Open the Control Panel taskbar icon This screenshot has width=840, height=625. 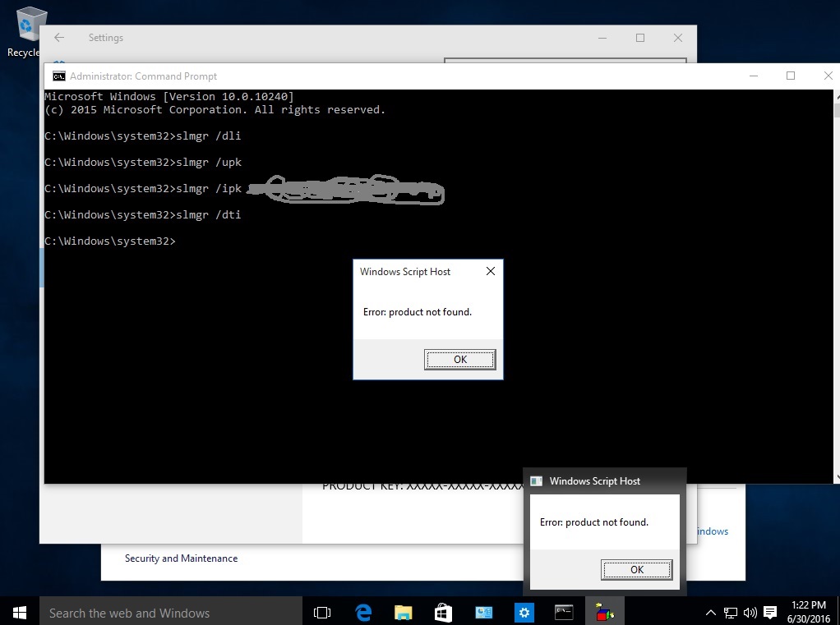(x=484, y=612)
